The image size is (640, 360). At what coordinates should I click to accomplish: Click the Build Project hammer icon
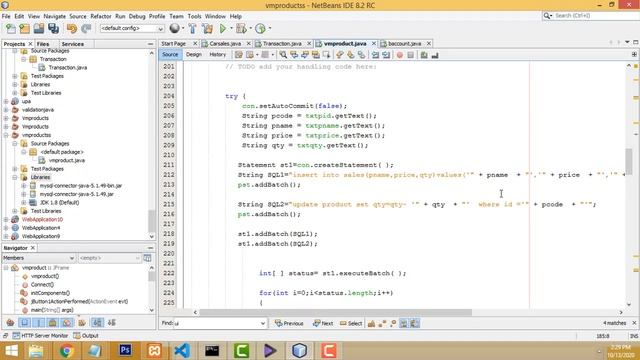[x=193, y=29]
